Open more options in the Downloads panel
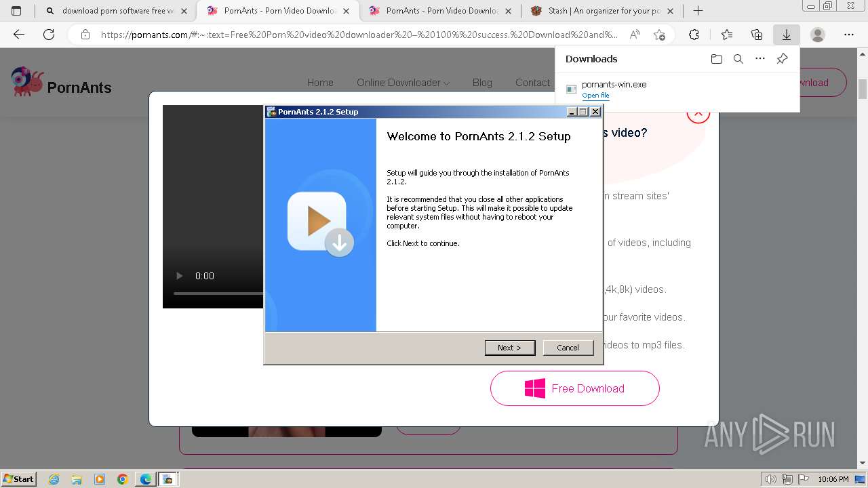Image resolution: width=868 pixels, height=488 pixels. (760, 59)
